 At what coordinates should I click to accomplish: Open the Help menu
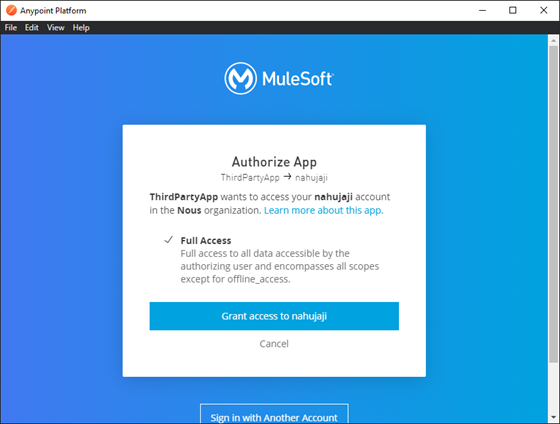pos(81,28)
